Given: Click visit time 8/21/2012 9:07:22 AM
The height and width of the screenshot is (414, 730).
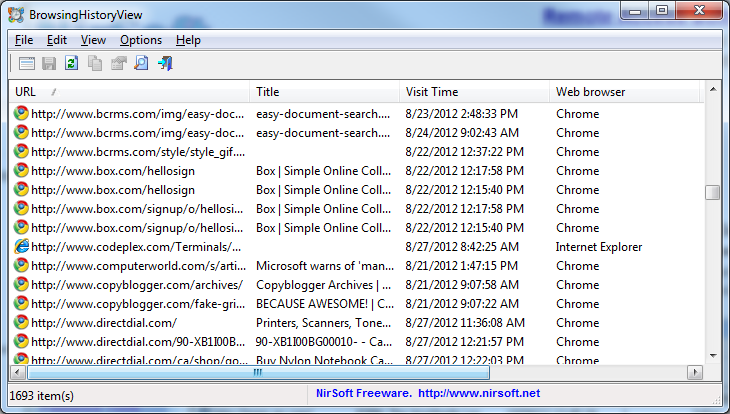Looking at the screenshot, I should 462,304.
